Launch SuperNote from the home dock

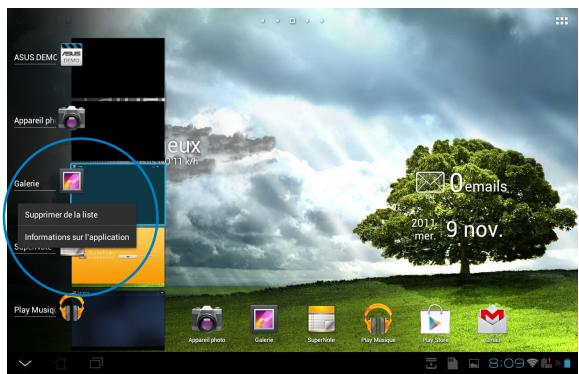click(321, 323)
